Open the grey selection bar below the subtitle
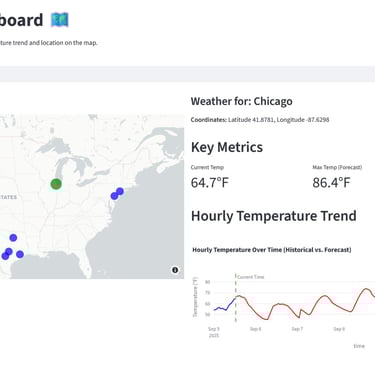 (187, 74)
